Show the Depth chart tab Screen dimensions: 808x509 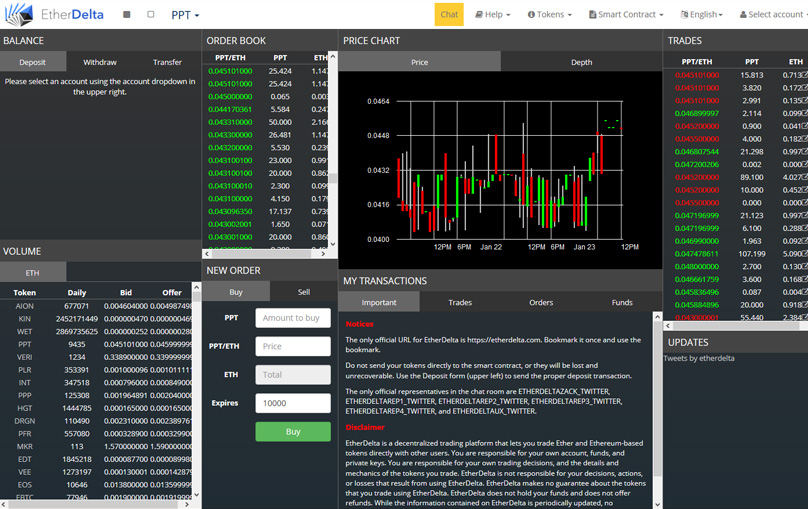pos(581,62)
